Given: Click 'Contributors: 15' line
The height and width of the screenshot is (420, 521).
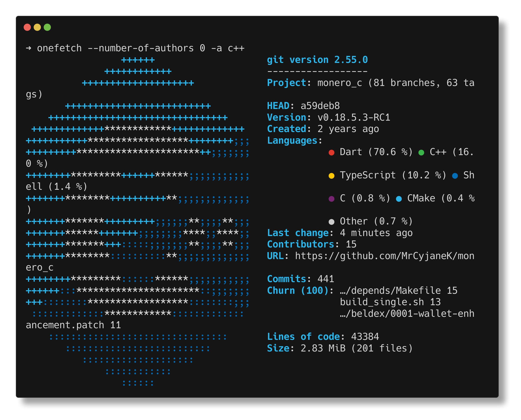Looking at the screenshot, I should (312, 244).
